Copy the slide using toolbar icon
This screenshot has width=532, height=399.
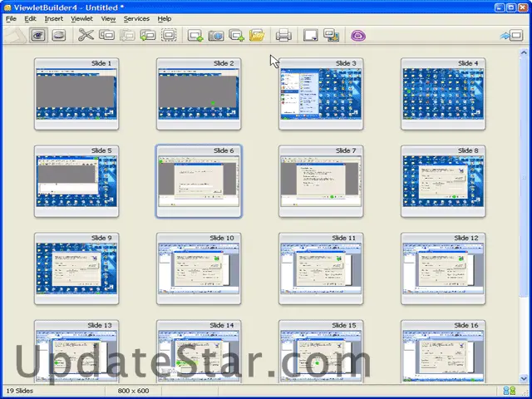(106, 35)
